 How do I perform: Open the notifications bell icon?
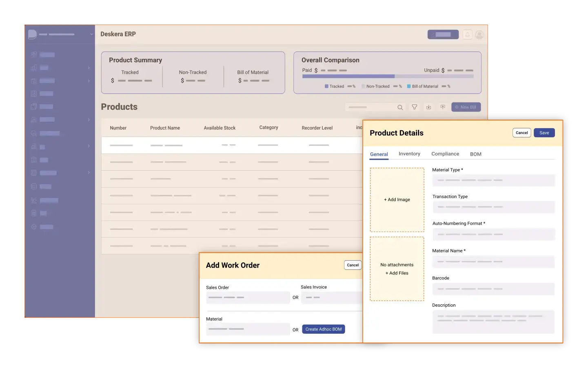coord(468,34)
